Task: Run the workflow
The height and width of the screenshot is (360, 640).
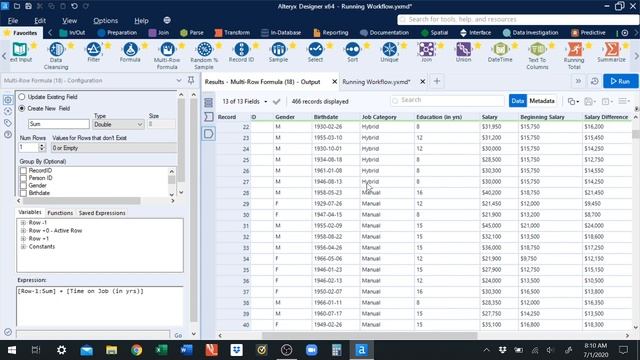Action: click(x=620, y=81)
